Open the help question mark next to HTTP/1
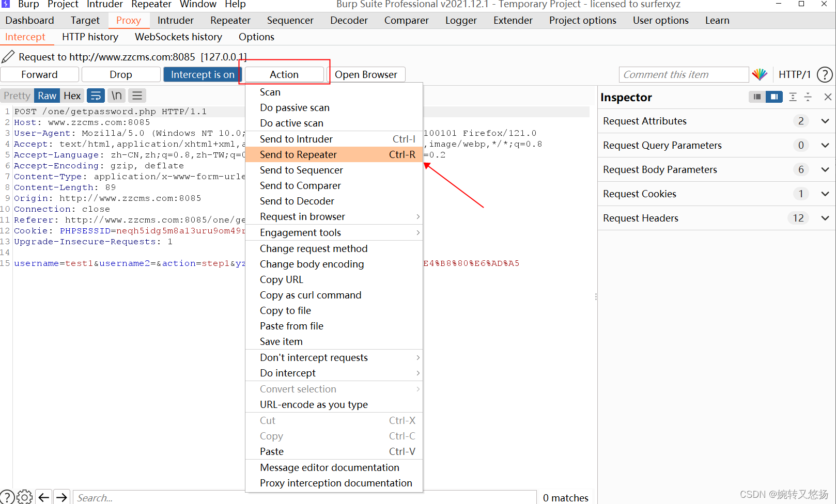 [x=825, y=74]
